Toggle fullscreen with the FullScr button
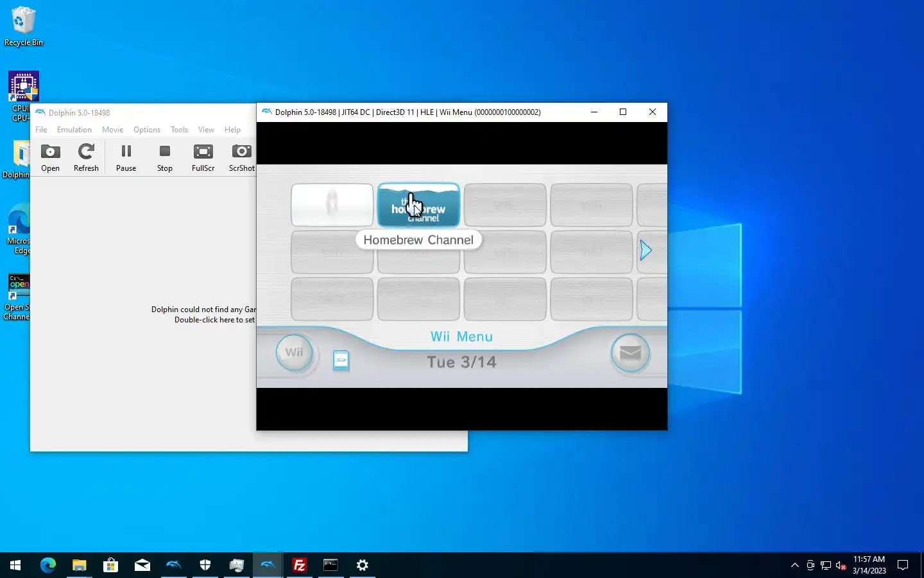The height and width of the screenshot is (578, 924). [x=203, y=158]
